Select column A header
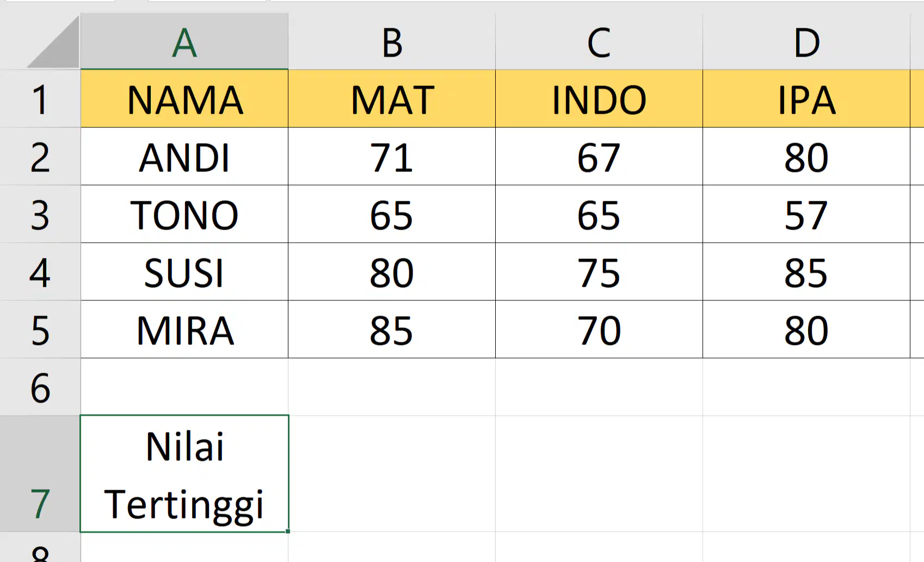 click(184, 42)
